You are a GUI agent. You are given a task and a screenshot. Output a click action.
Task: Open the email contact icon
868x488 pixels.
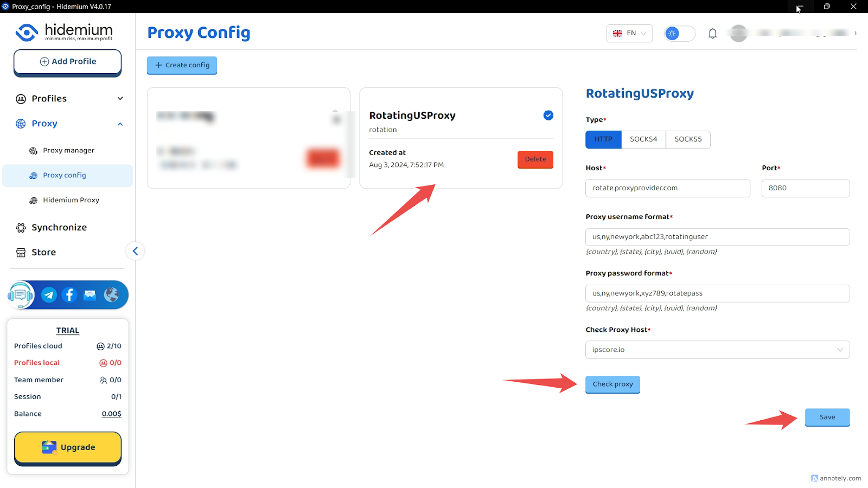tap(90, 295)
